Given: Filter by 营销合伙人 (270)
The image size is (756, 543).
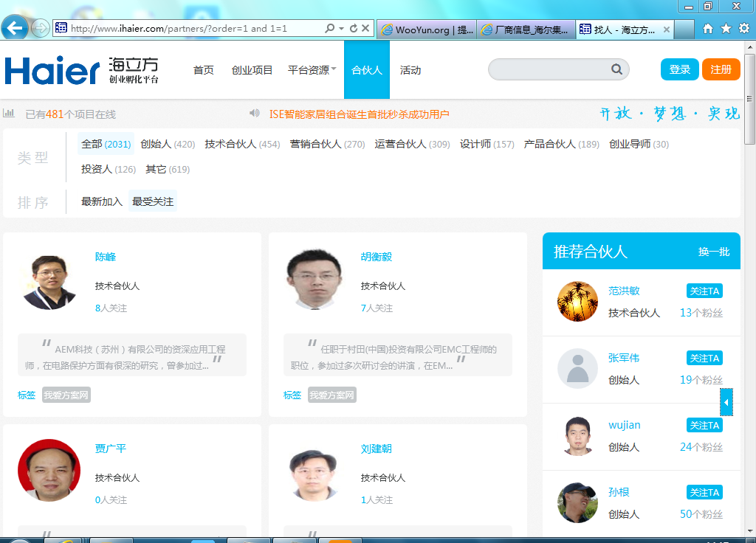Looking at the screenshot, I should coord(327,144).
